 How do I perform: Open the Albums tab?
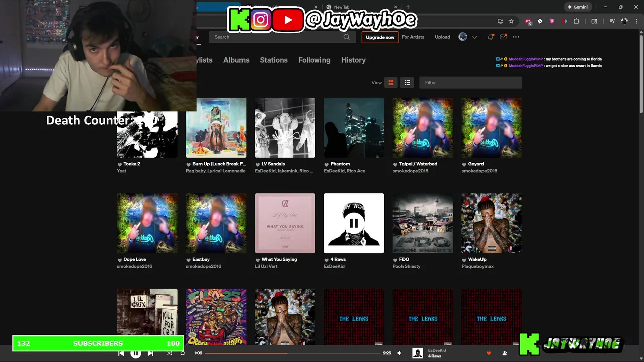pos(236,60)
